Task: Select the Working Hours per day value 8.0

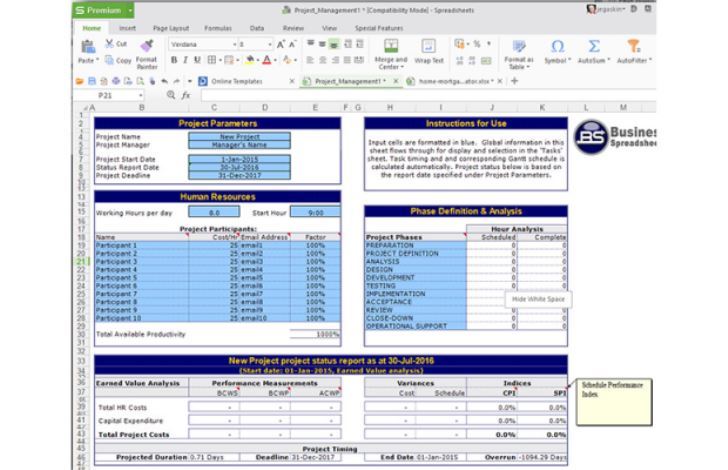Action: 214,212
